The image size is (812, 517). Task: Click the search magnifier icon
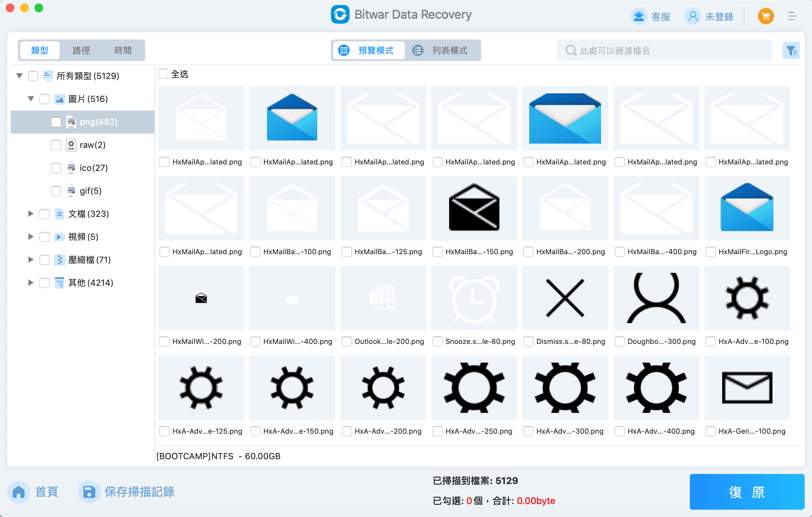click(x=571, y=51)
